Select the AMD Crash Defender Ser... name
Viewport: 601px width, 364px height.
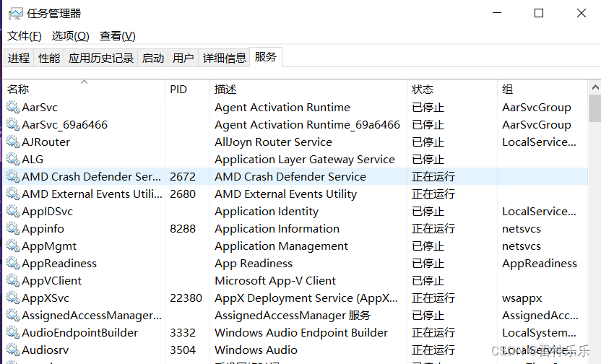91,177
